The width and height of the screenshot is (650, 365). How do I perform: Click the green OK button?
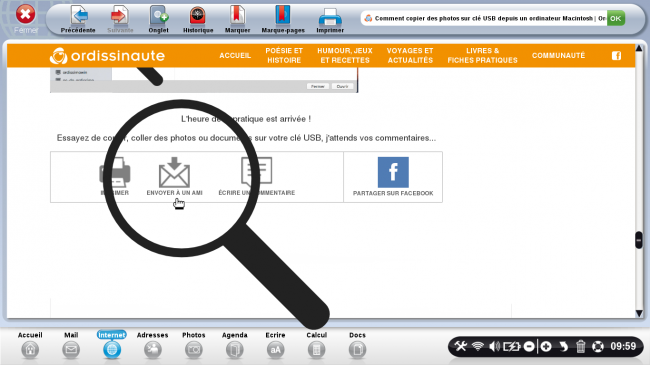[616, 18]
